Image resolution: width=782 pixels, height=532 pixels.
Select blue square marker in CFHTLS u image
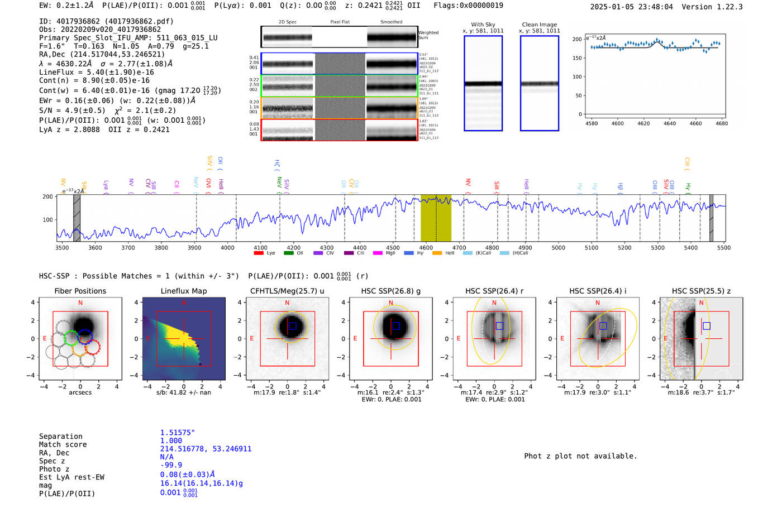click(x=292, y=326)
